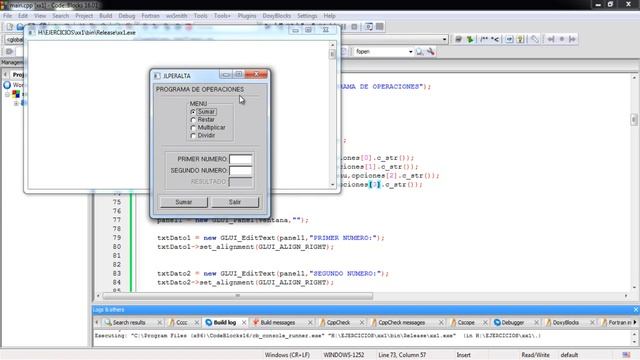Close the Search results tab

pos(160,322)
